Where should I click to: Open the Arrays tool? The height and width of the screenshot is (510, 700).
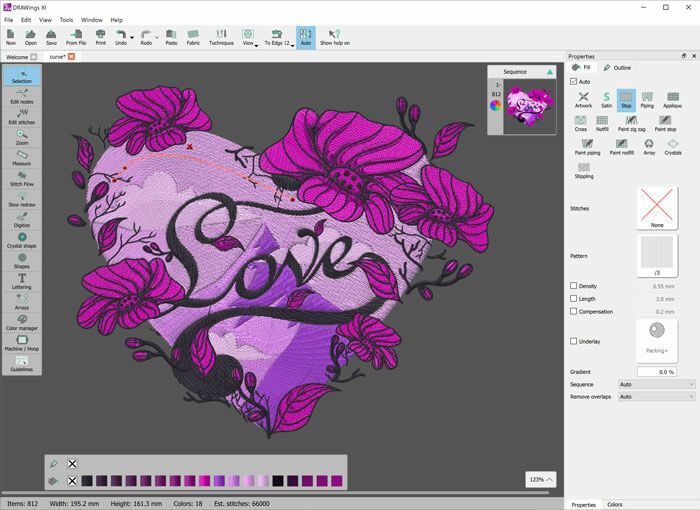21,301
